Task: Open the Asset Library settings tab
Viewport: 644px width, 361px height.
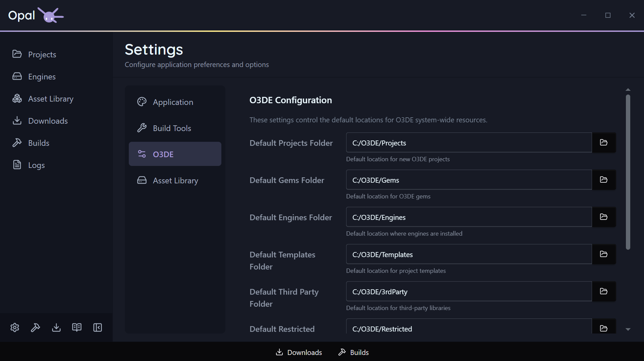Action: 175,180
